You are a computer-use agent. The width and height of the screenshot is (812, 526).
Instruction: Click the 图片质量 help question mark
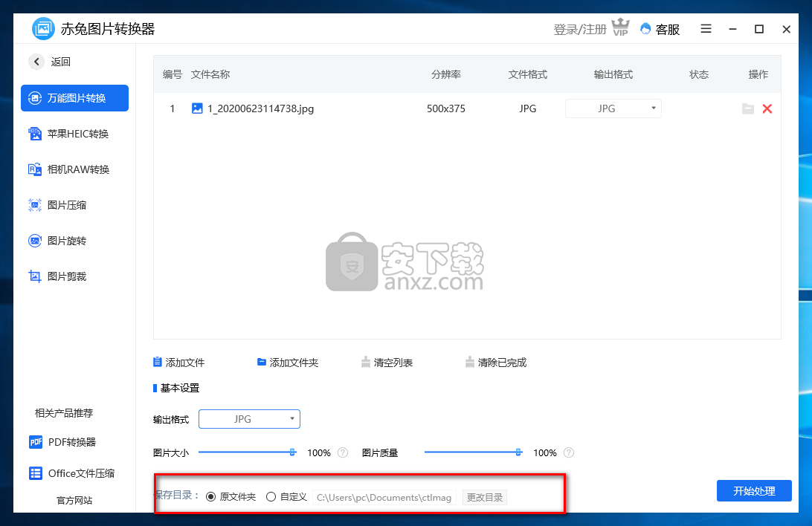point(569,452)
